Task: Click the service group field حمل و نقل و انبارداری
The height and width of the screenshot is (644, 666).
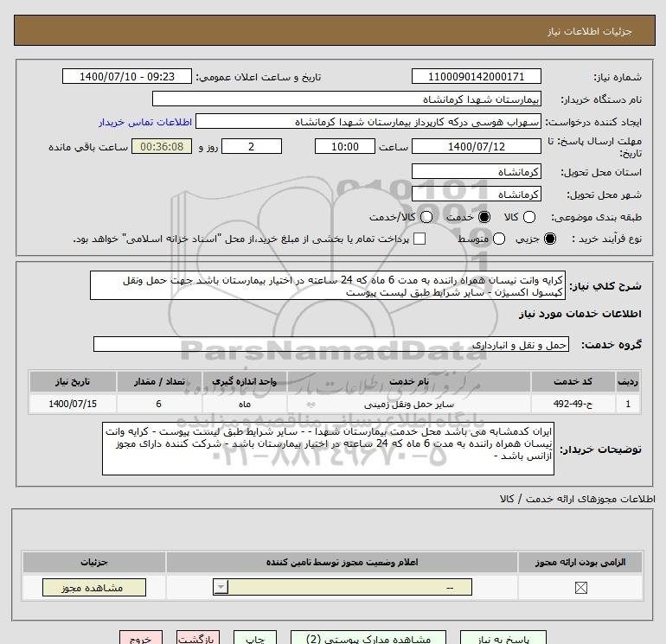Action: (331, 344)
